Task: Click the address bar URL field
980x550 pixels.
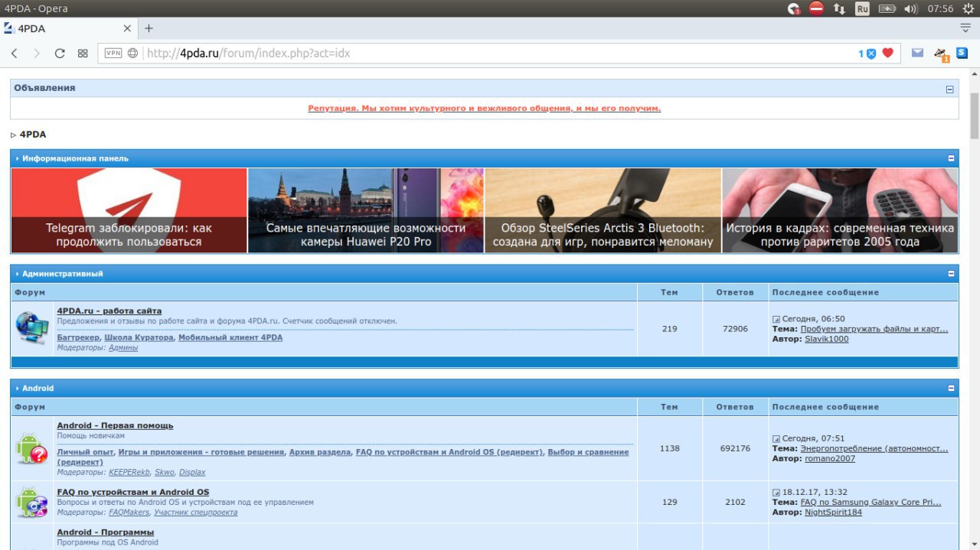Action: (498, 54)
